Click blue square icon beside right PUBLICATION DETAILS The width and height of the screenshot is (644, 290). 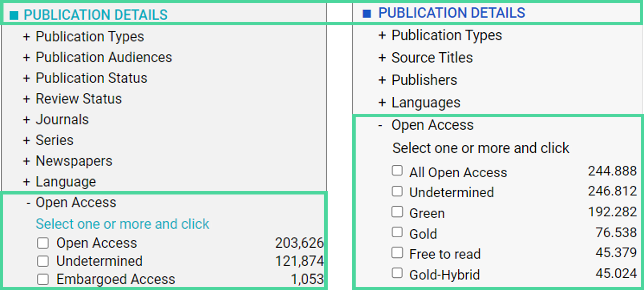pyautogui.click(x=367, y=13)
